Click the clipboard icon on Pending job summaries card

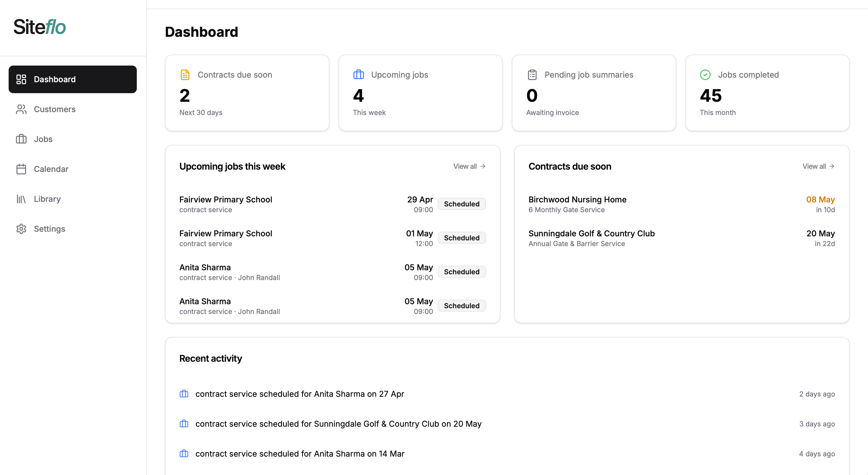[x=532, y=74]
